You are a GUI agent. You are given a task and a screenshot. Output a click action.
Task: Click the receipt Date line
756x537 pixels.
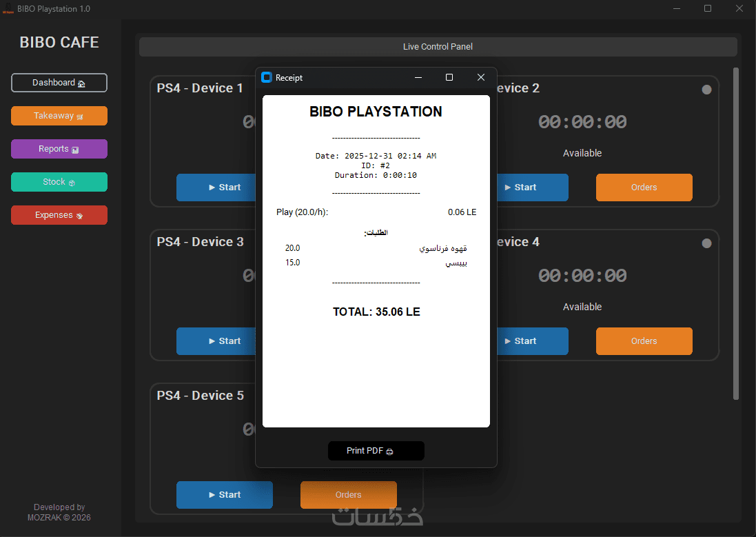click(376, 156)
